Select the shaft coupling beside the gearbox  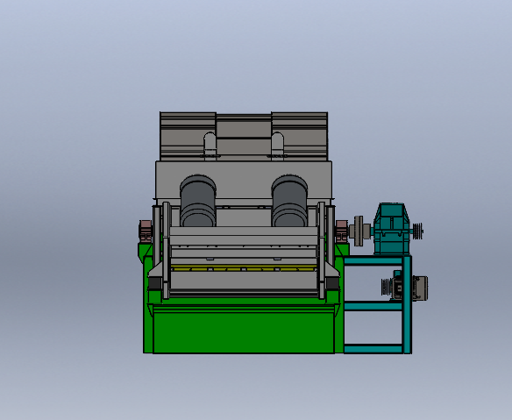(x=359, y=231)
